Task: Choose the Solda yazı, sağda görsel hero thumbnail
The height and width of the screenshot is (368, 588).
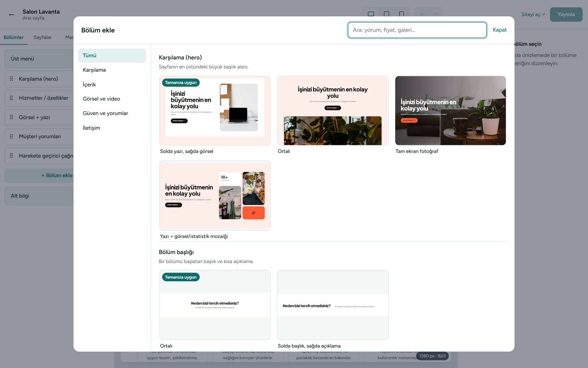Action: click(215, 111)
